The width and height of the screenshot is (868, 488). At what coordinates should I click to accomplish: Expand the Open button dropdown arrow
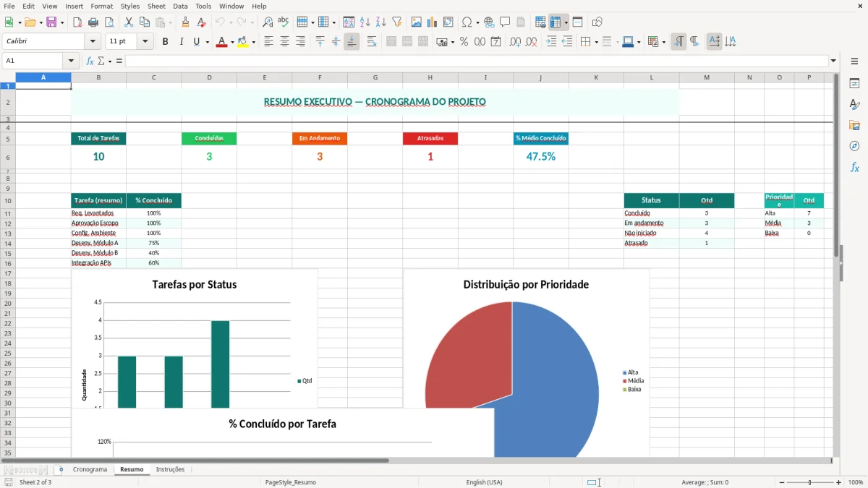(x=41, y=22)
